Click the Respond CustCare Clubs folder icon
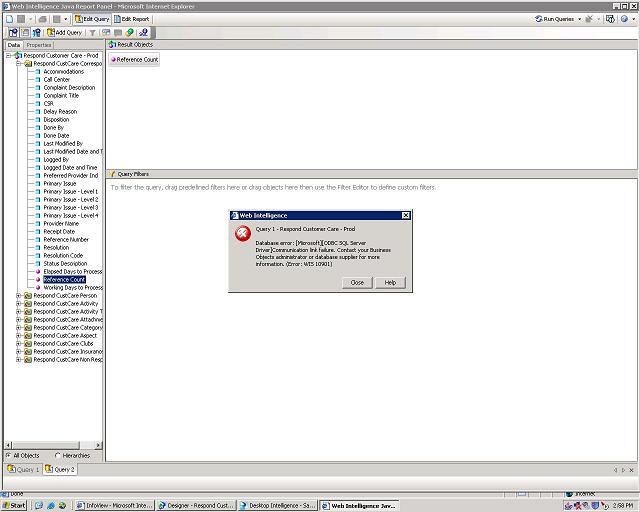Viewport: 640px width, 512px height. click(28, 344)
